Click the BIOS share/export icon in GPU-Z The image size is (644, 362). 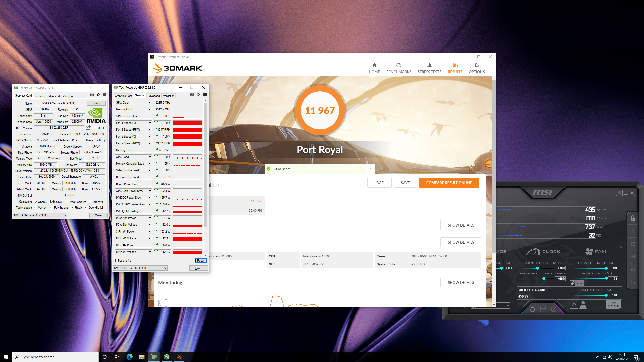(88, 128)
